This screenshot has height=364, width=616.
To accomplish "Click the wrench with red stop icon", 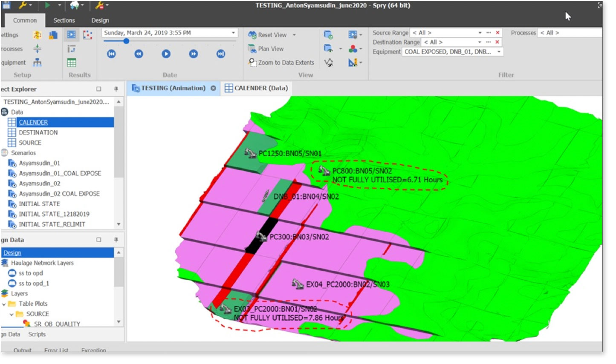I will [x=99, y=5].
